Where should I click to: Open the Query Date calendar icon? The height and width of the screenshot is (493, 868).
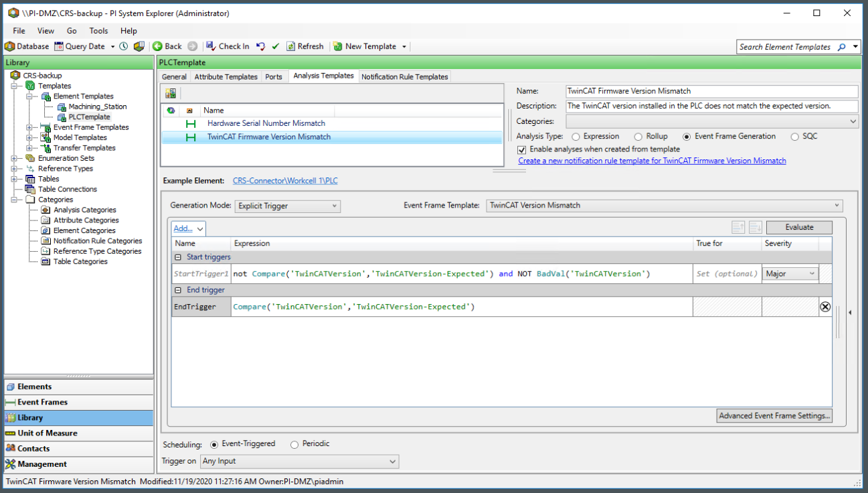tap(59, 46)
